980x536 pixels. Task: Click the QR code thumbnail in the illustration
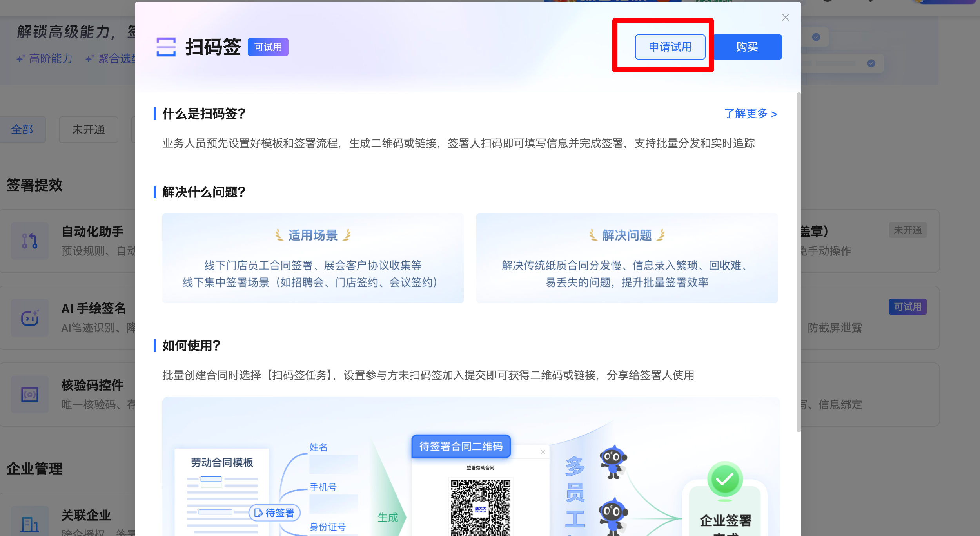481,507
